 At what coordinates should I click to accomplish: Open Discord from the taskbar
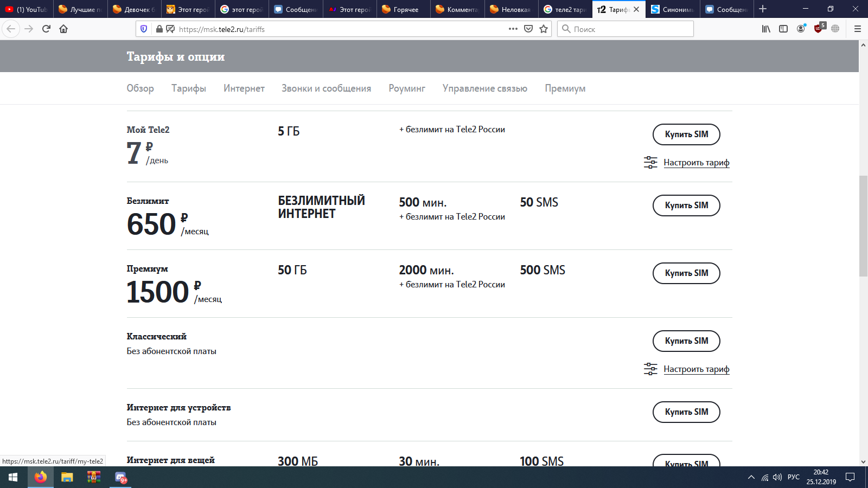pos(121,477)
